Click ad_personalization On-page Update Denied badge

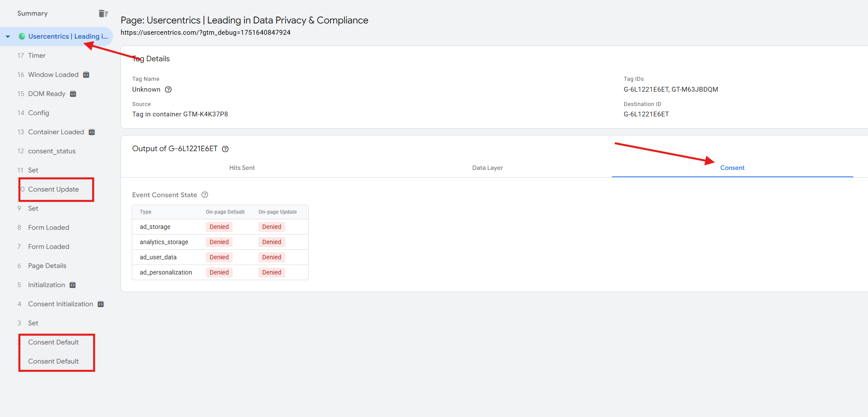click(272, 272)
